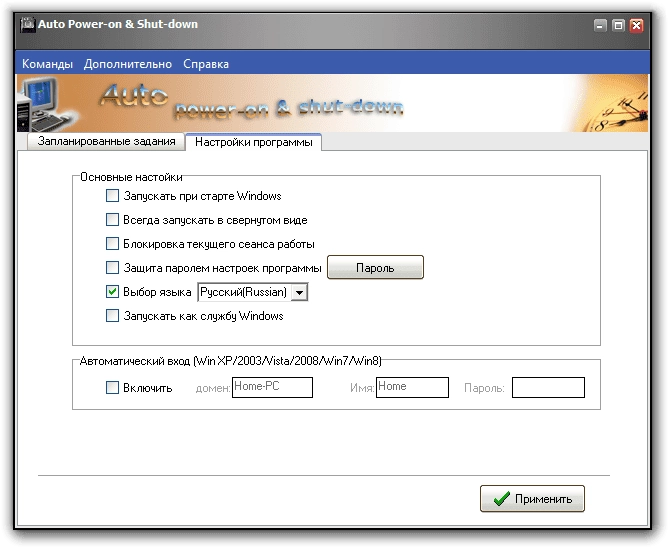Switch to the Запланированные задания tab
Viewport: 669px width, 549px height.
106,141
